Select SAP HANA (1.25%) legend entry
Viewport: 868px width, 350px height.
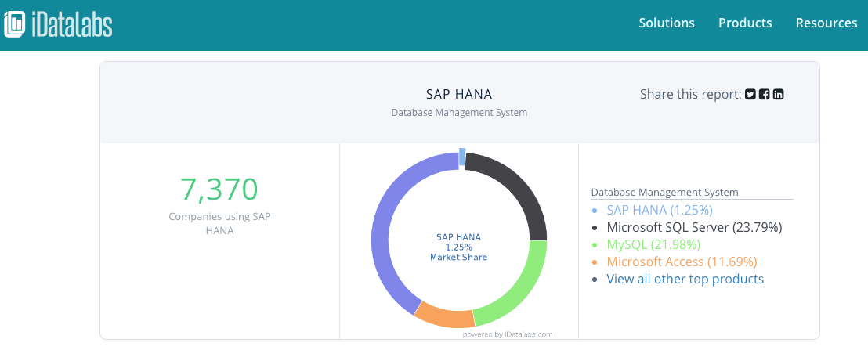pos(660,210)
